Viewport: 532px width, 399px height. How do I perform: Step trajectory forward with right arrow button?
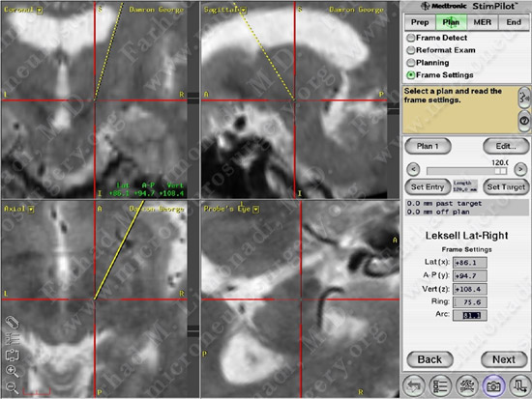(520, 169)
